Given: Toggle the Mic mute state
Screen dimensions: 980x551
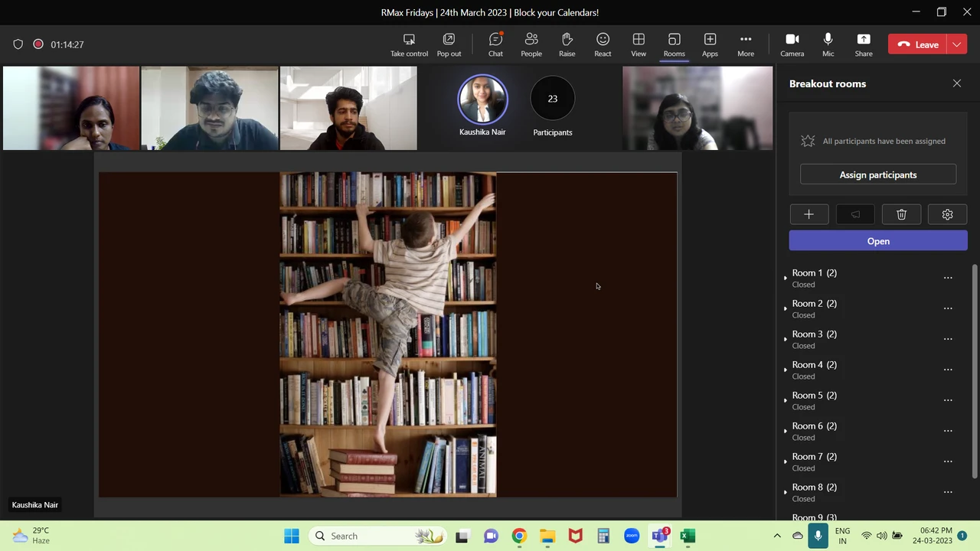Looking at the screenshot, I should [828, 44].
